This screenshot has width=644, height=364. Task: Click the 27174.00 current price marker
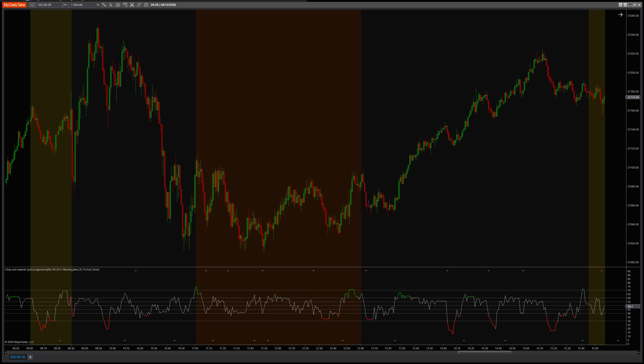633,97
